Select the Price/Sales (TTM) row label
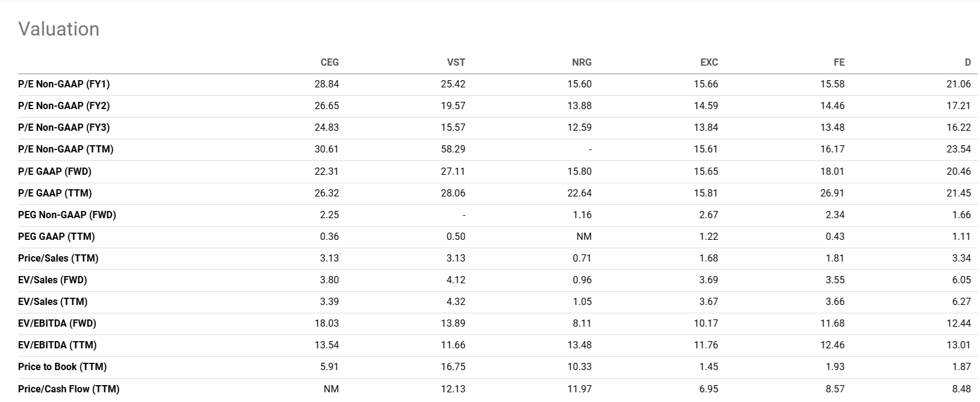The image size is (980, 402). [x=58, y=258]
